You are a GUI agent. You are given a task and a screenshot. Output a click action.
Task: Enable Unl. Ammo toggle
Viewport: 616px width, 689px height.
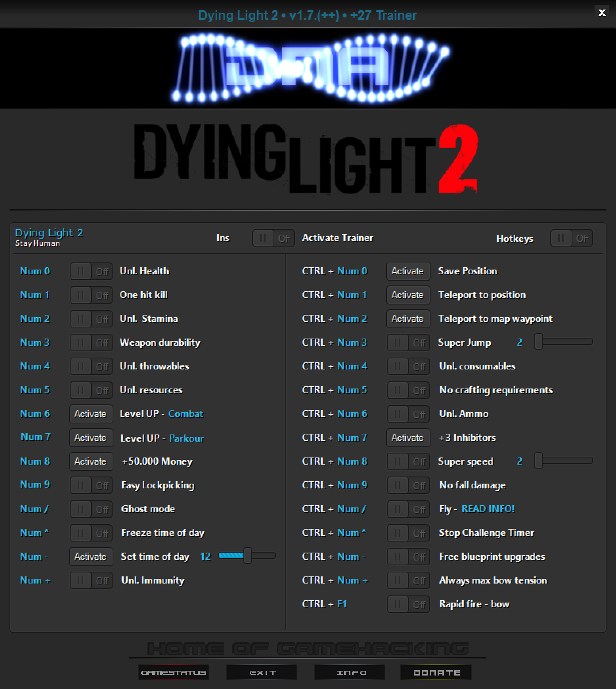[408, 414]
